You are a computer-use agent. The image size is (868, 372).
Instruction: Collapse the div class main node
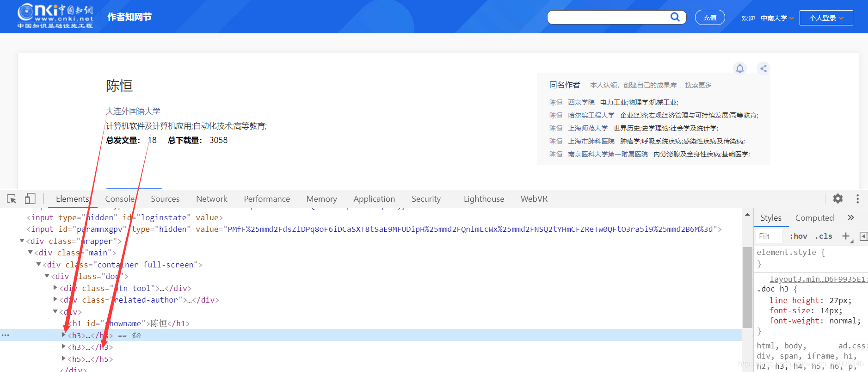pos(30,252)
